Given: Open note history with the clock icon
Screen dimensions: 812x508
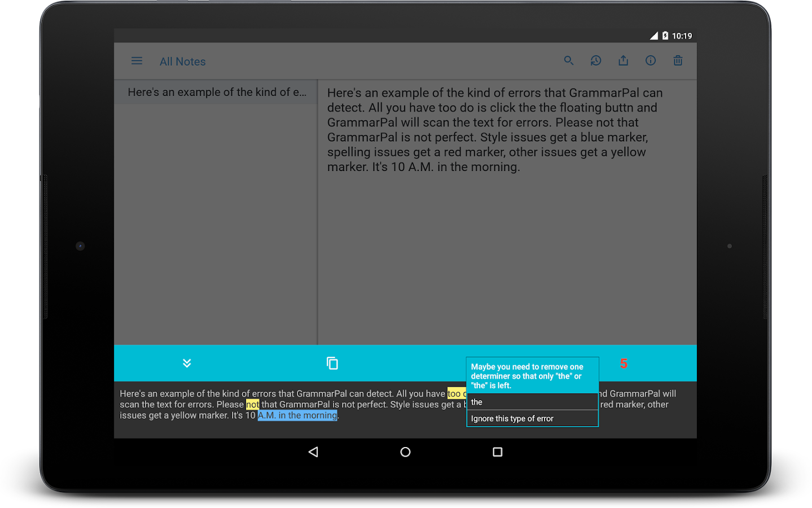Looking at the screenshot, I should point(596,60).
